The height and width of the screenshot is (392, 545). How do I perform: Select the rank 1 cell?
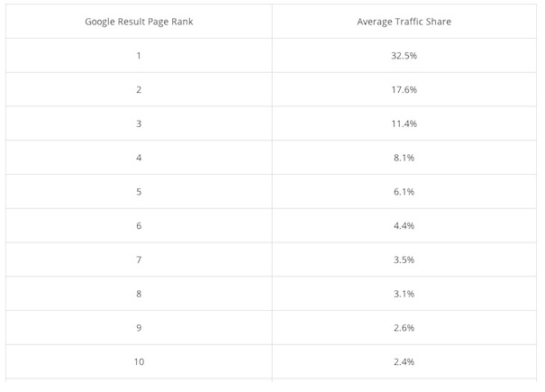(x=139, y=56)
